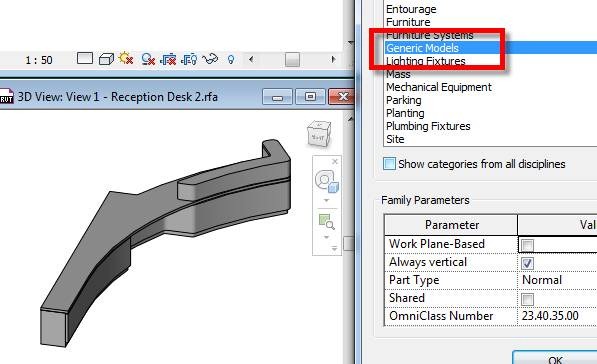
Task: Toggle Reveal Hidden Elements lightbulb icon
Action: [231, 59]
